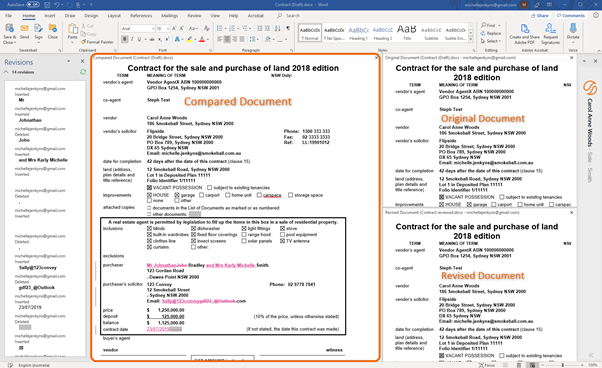602x368 pixels.
Task: Click the font color red swatch
Action: (x=202, y=39)
